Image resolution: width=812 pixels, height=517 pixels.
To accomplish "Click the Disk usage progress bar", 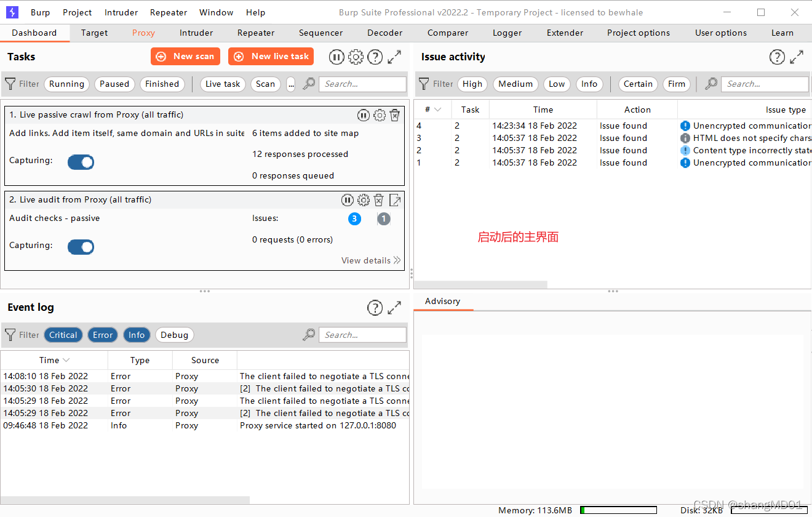I will 769,510.
